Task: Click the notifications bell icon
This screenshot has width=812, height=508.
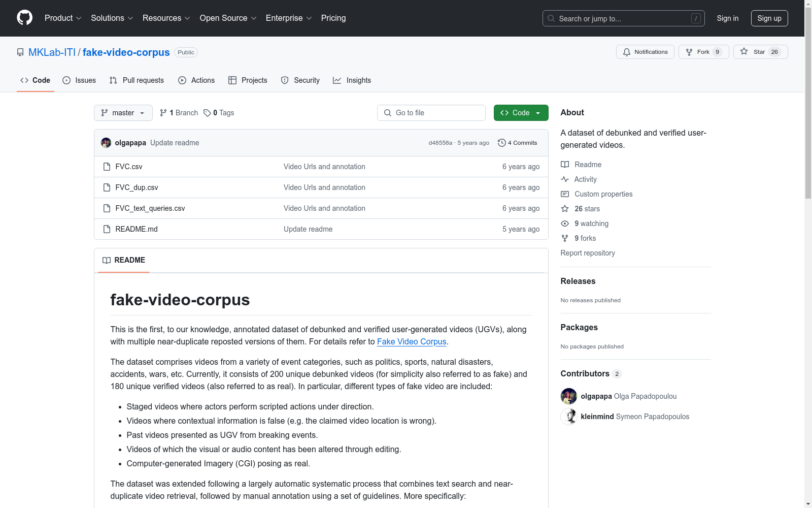Action: 627,52
